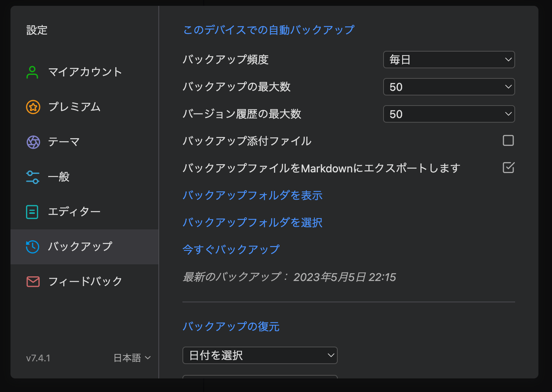Select the プレミアム star icon
The image size is (552, 392).
tap(33, 107)
